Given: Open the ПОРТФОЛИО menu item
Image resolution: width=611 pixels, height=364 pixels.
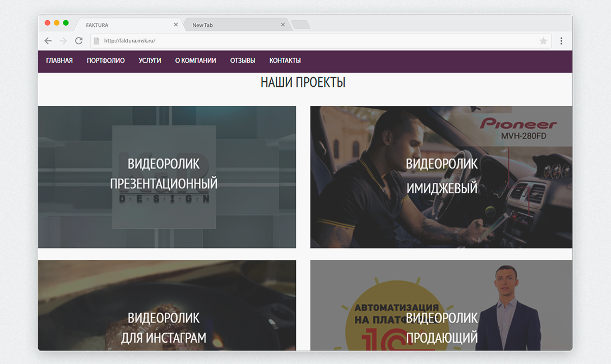Looking at the screenshot, I should [x=105, y=60].
